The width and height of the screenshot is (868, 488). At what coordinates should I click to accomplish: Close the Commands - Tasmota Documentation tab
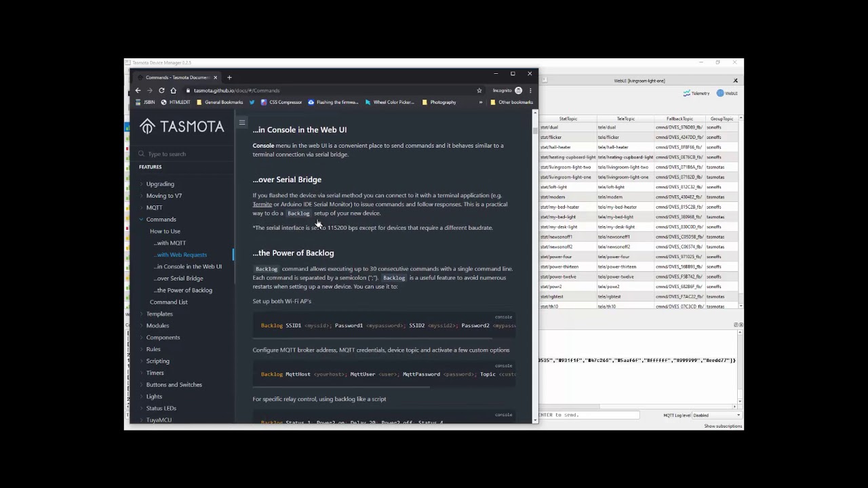(216, 77)
